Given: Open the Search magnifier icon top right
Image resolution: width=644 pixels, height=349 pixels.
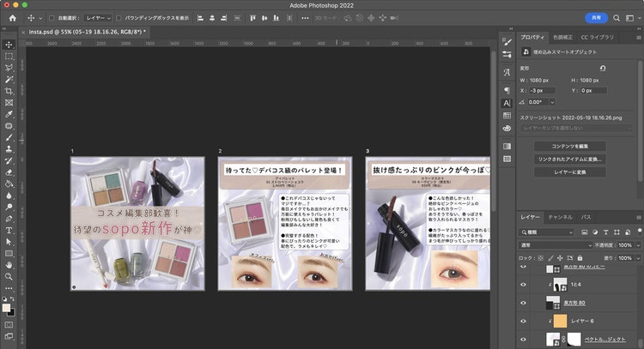Looking at the screenshot, I should click(x=617, y=18).
